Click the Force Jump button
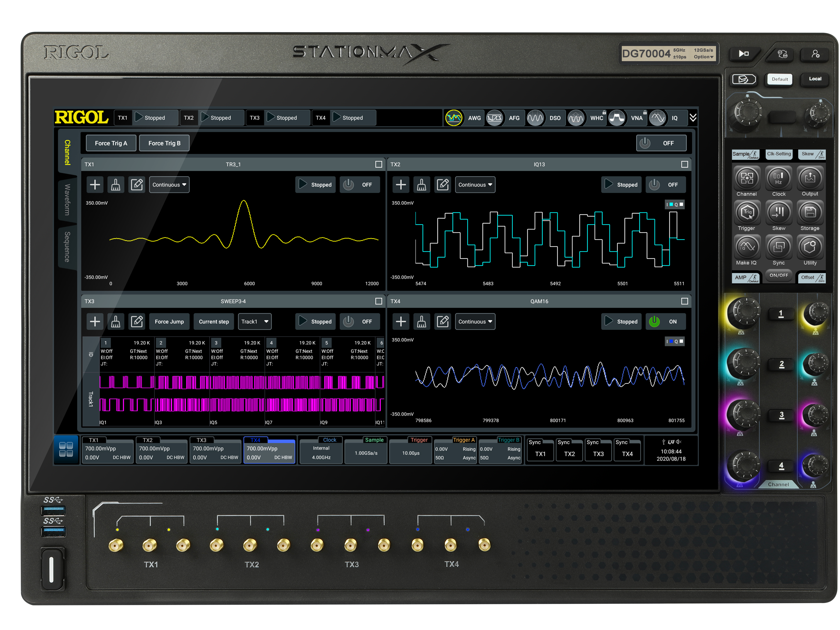Viewport: 840px width, 630px height. click(169, 322)
